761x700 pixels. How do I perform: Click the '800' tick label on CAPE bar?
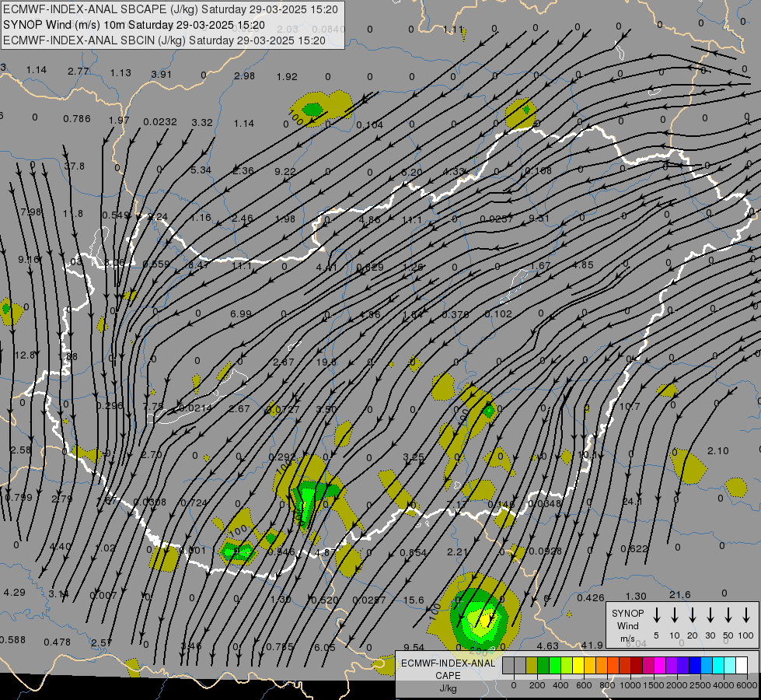tap(607, 685)
